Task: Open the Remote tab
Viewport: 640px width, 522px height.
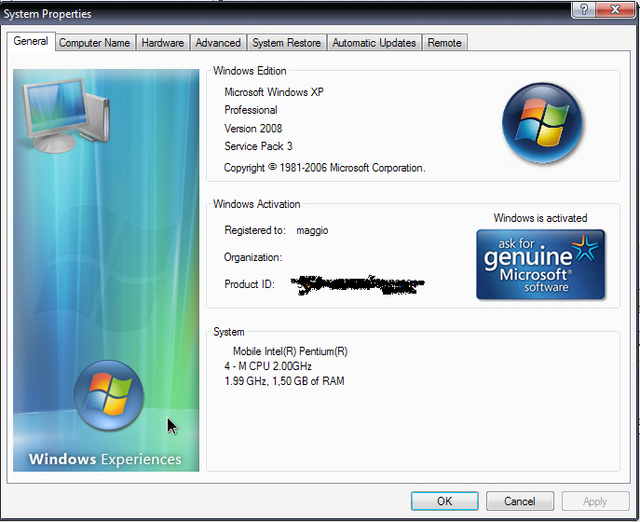Action: (444, 43)
